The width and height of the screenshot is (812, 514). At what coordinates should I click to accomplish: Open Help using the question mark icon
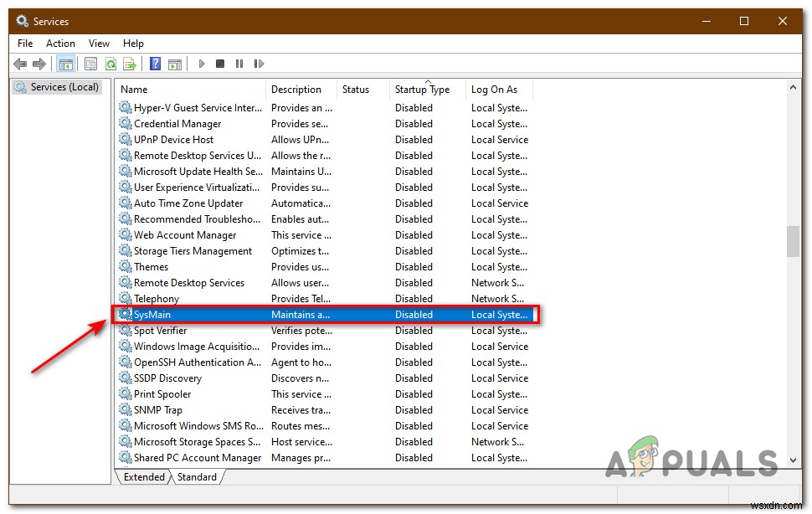156,63
